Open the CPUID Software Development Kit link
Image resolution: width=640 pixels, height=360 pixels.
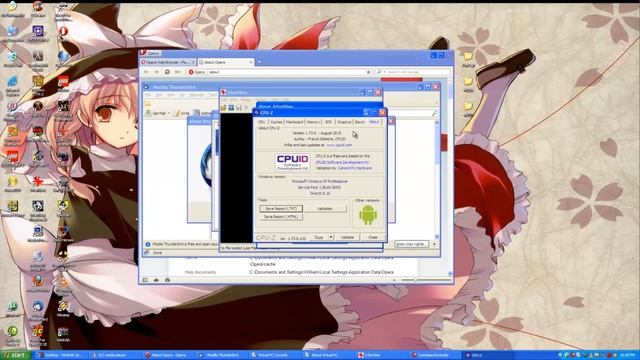[342, 162]
